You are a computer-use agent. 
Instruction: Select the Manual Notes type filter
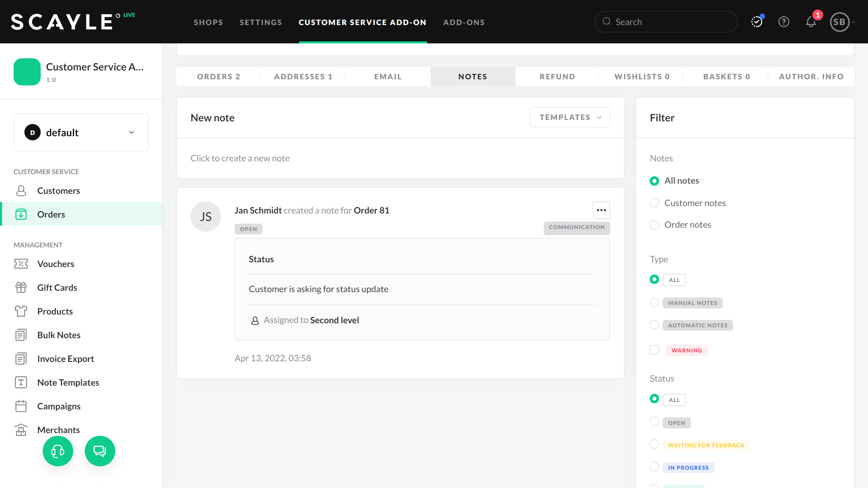coord(654,302)
